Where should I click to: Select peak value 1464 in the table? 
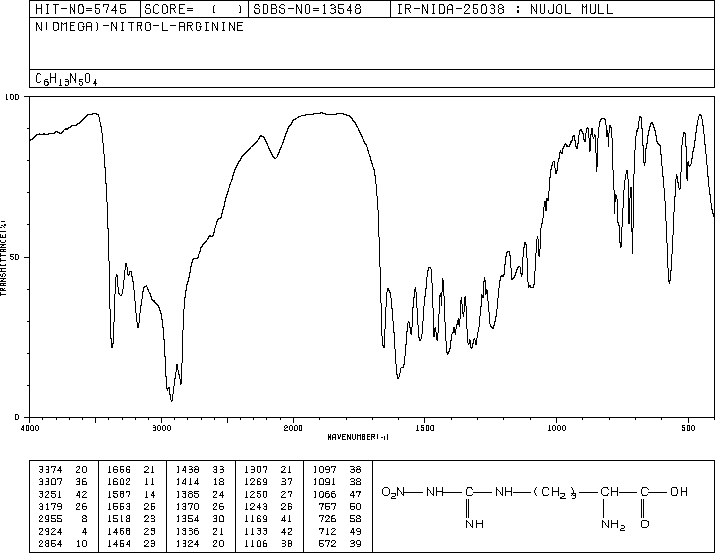click(119, 543)
